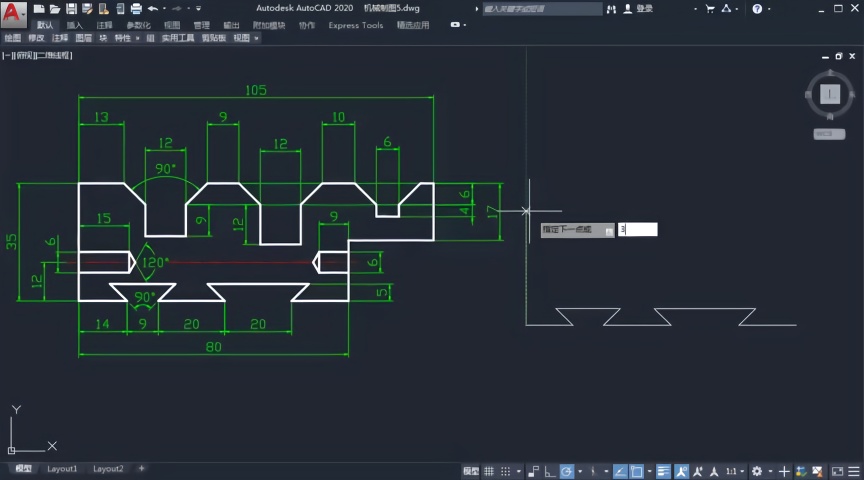Open the Autodesk App Store cart icon
The height and width of the screenshot is (480, 864).
click(x=710, y=9)
